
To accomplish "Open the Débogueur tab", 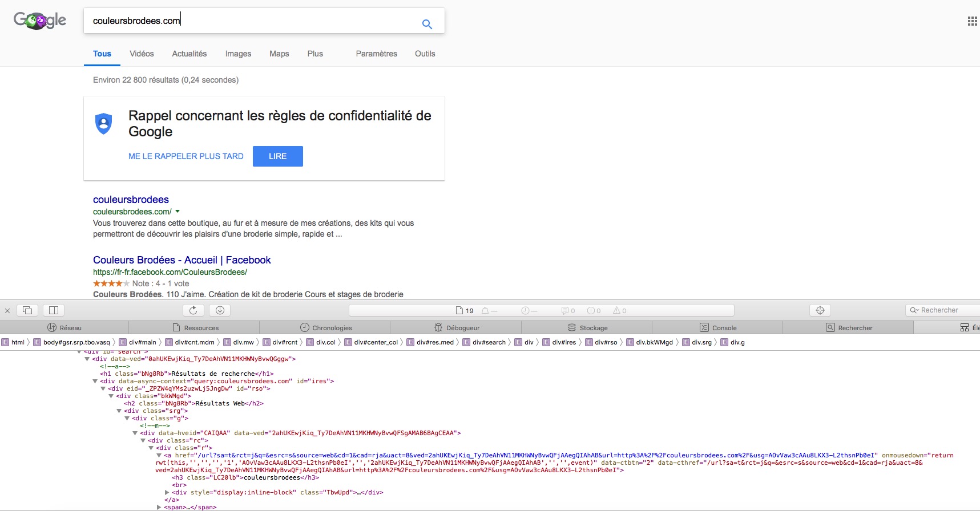I will [x=457, y=328].
